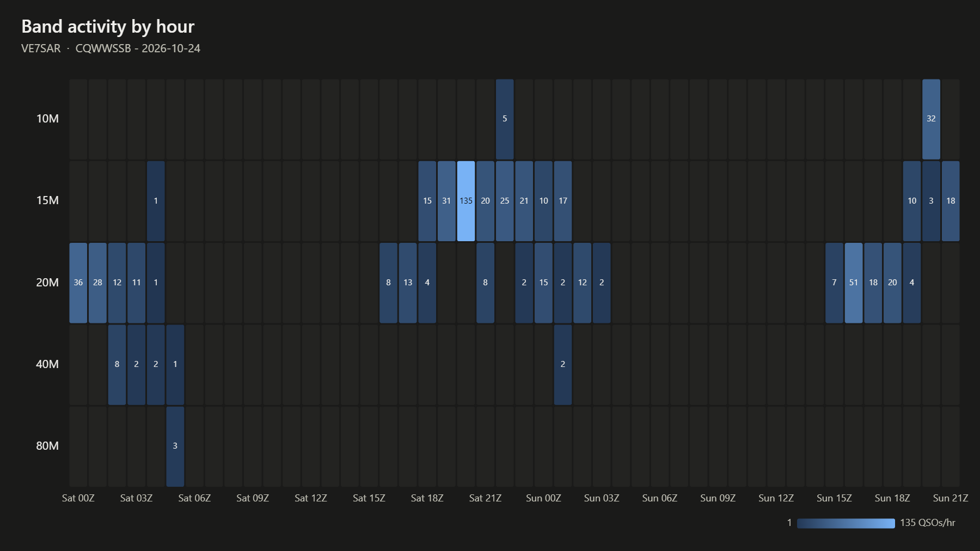Select the 15M cell showing 18
The image size is (980, 551).
[951, 201]
